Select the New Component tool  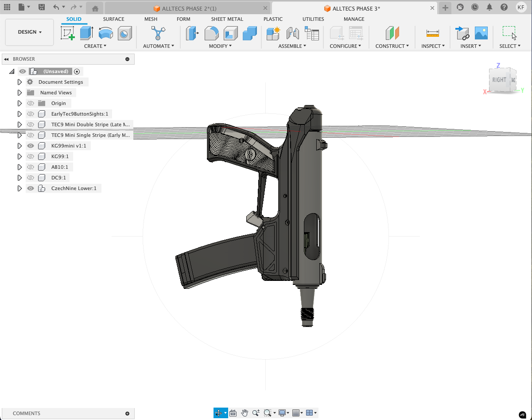coord(273,33)
